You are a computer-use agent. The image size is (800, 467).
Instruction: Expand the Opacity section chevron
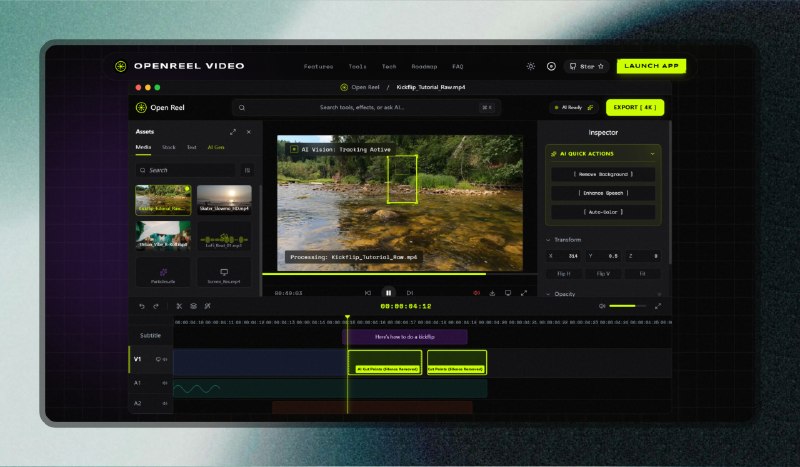pyautogui.click(x=548, y=294)
